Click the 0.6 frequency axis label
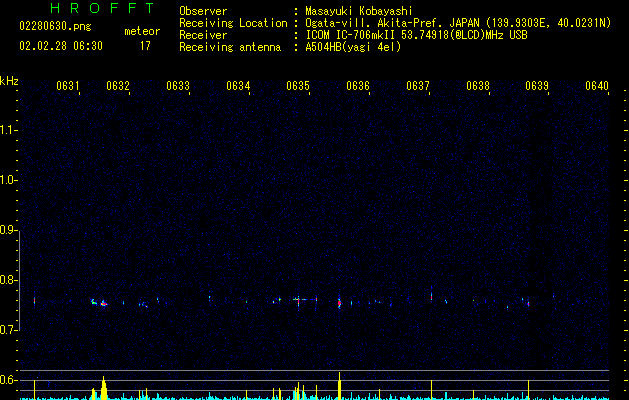 [8, 380]
